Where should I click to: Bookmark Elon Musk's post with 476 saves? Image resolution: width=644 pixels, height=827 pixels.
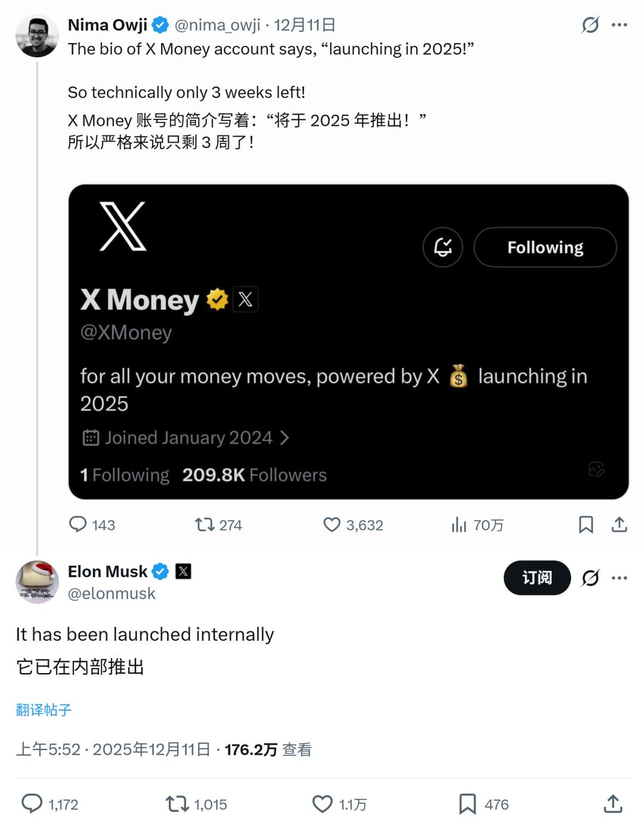pyautogui.click(x=467, y=804)
